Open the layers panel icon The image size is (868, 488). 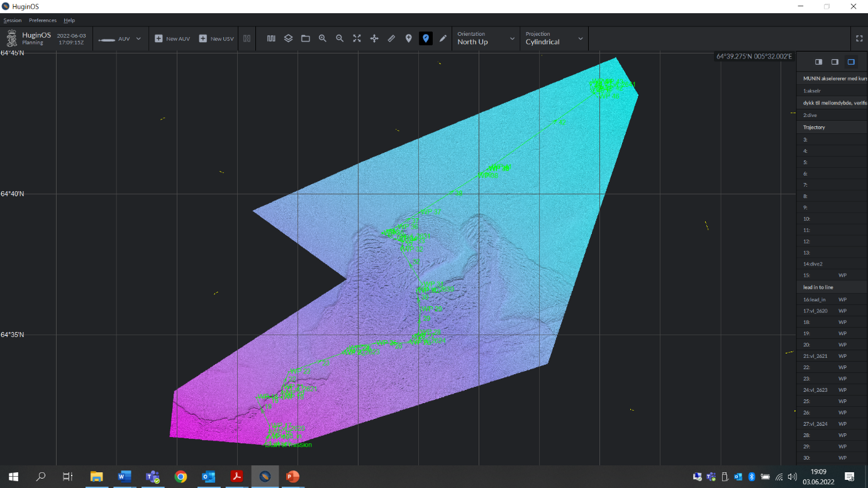click(x=288, y=38)
